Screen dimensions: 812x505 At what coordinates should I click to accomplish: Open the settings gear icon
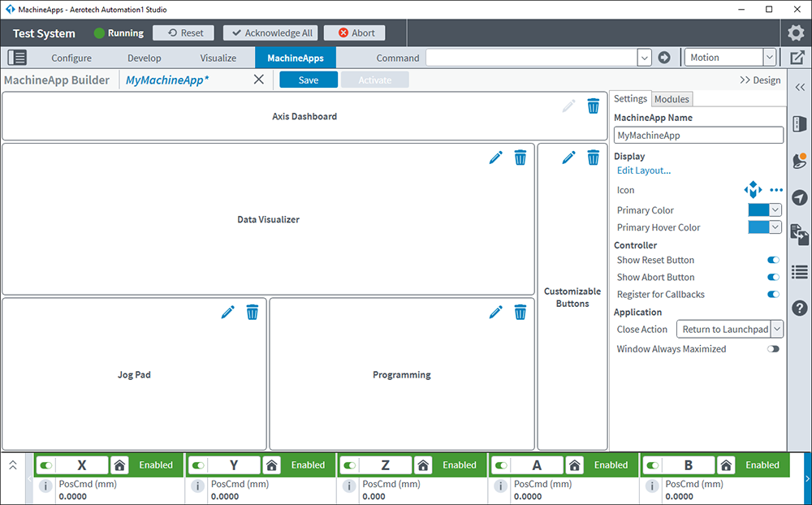[x=797, y=33]
